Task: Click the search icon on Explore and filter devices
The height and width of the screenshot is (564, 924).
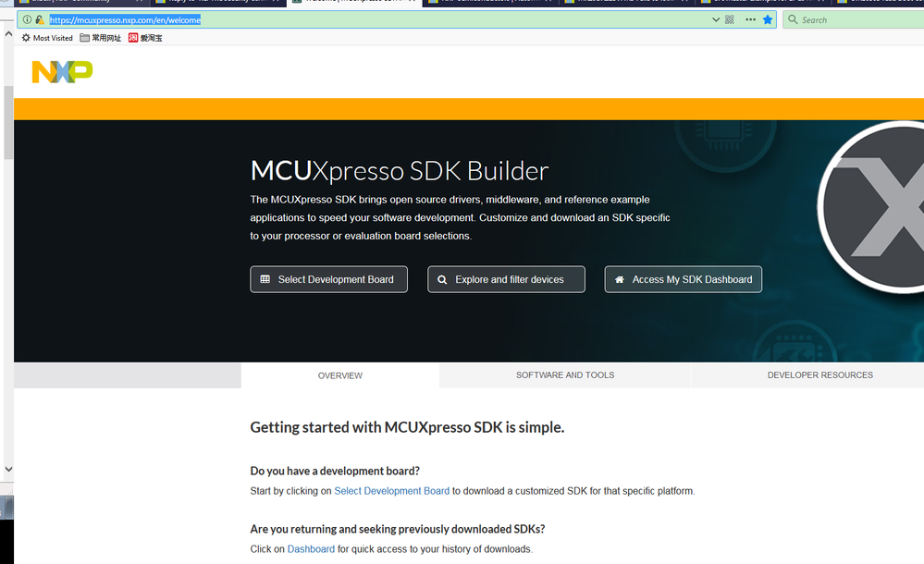Action: click(x=442, y=280)
